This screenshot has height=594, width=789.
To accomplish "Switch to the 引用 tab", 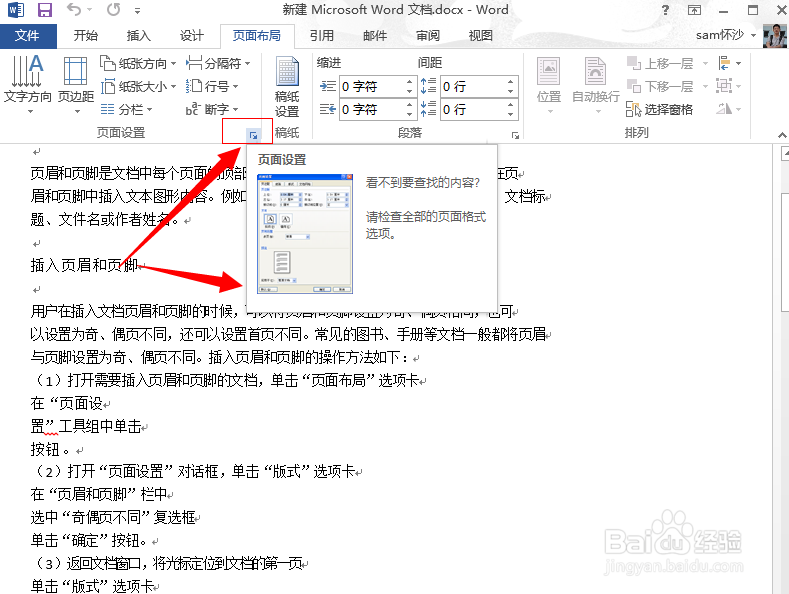I will 322,36.
